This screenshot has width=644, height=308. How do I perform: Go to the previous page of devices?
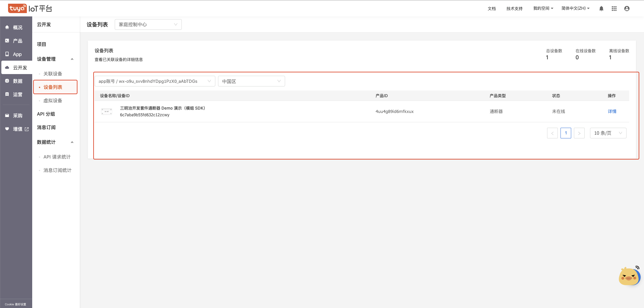552,133
